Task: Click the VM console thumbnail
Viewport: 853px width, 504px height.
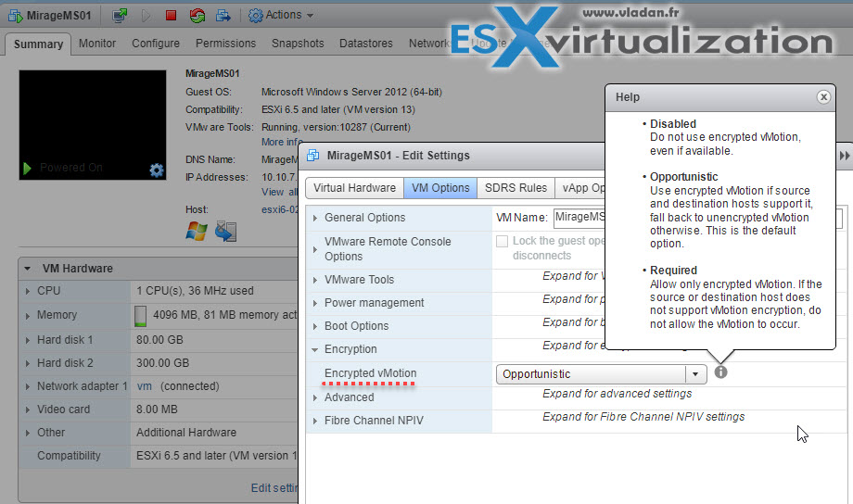Action: tap(93, 124)
